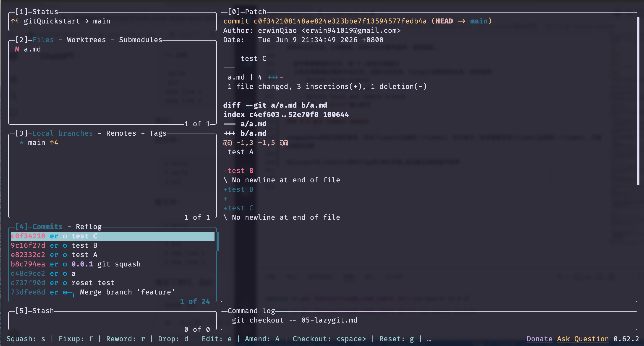Click the Reword: r shortcut hint
Viewport: 644px width, 346px height.
click(126, 339)
